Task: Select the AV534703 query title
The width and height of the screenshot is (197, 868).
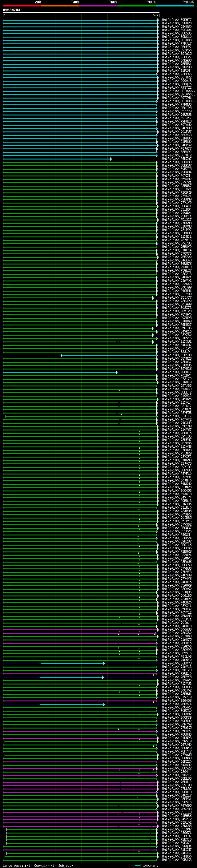Action: click(11, 10)
